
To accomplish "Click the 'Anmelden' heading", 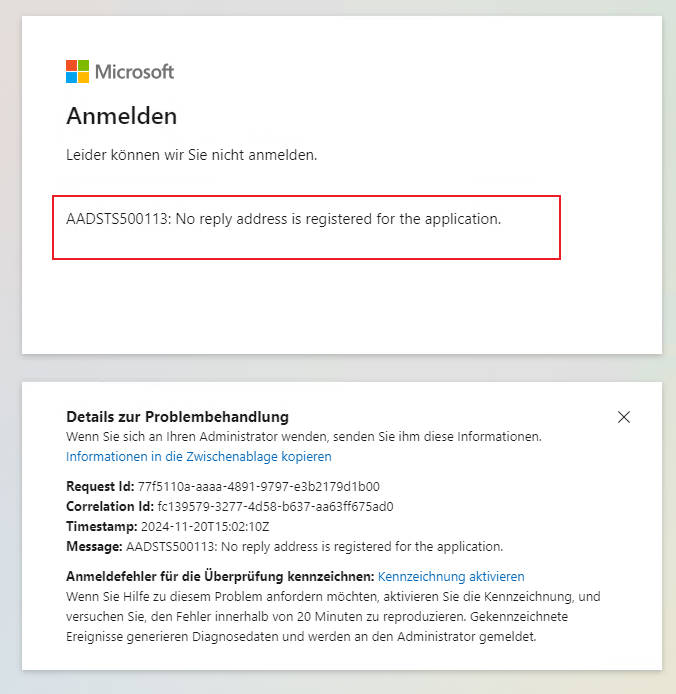I will pyautogui.click(x=122, y=116).
